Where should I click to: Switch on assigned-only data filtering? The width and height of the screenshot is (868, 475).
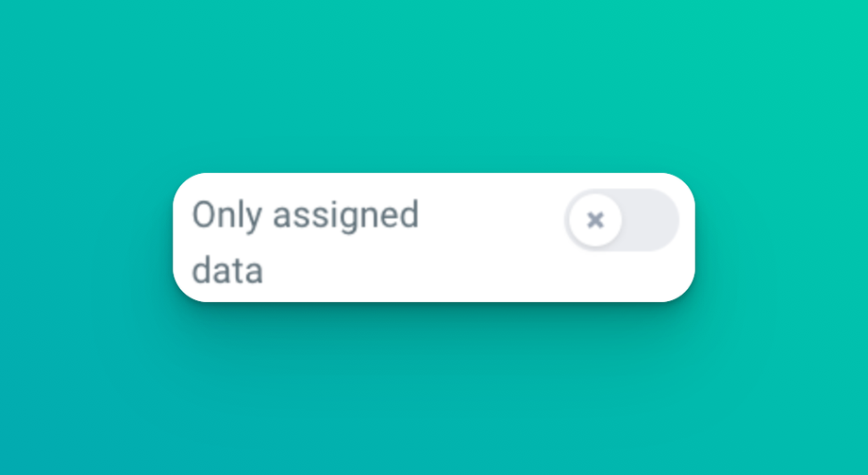pos(622,220)
